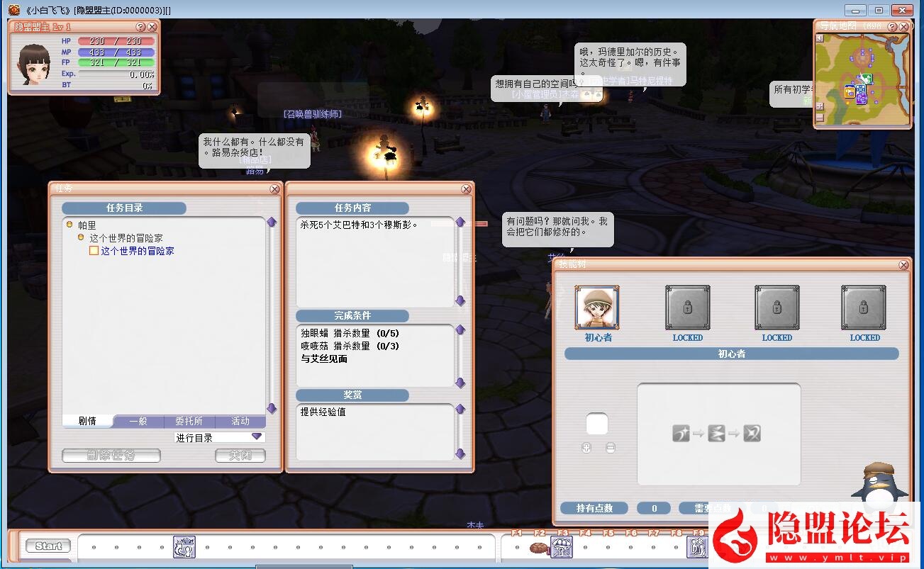Click the skill icon in F3 hotkey slot
The height and width of the screenshot is (569, 924).
tap(562, 547)
